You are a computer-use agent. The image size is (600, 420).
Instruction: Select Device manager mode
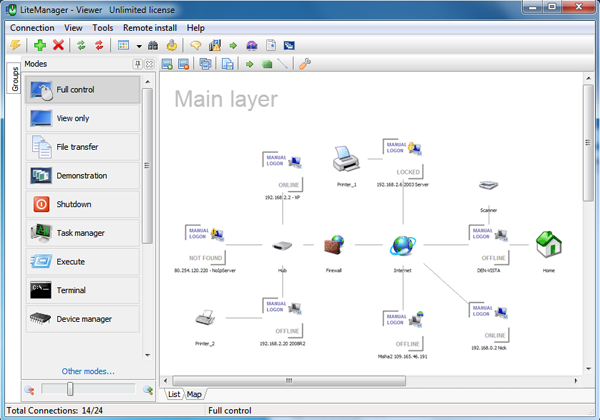(x=83, y=319)
